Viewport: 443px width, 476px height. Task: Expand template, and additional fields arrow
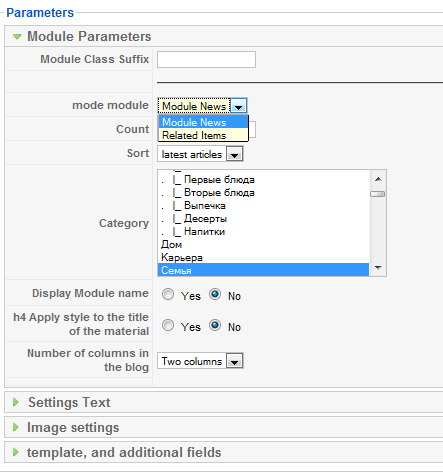[x=16, y=452]
